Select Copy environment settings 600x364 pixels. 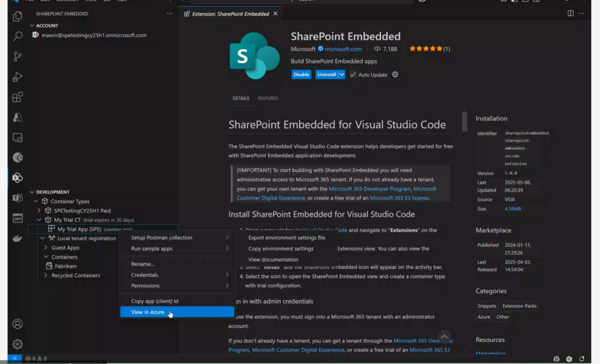[x=287, y=249]
